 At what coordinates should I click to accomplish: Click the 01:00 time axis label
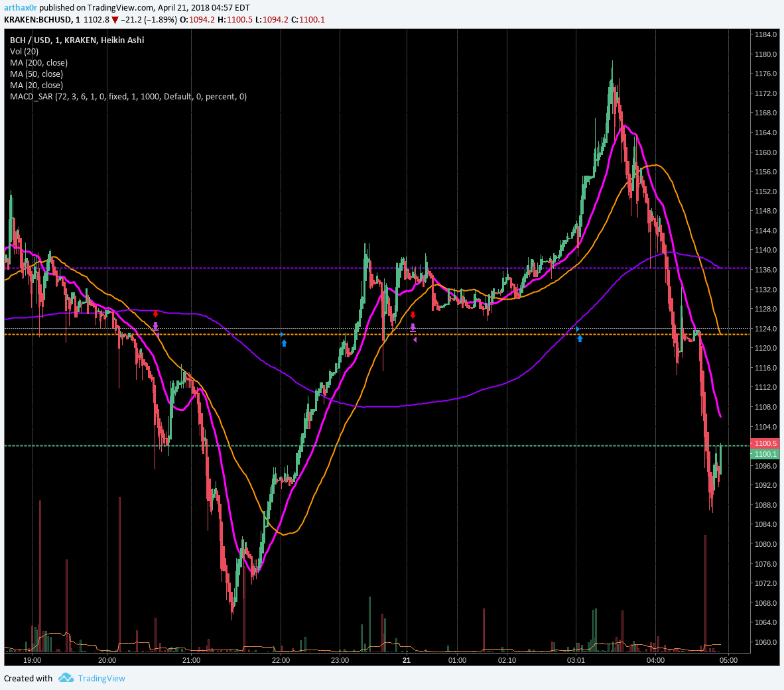[x=457, y=661]
